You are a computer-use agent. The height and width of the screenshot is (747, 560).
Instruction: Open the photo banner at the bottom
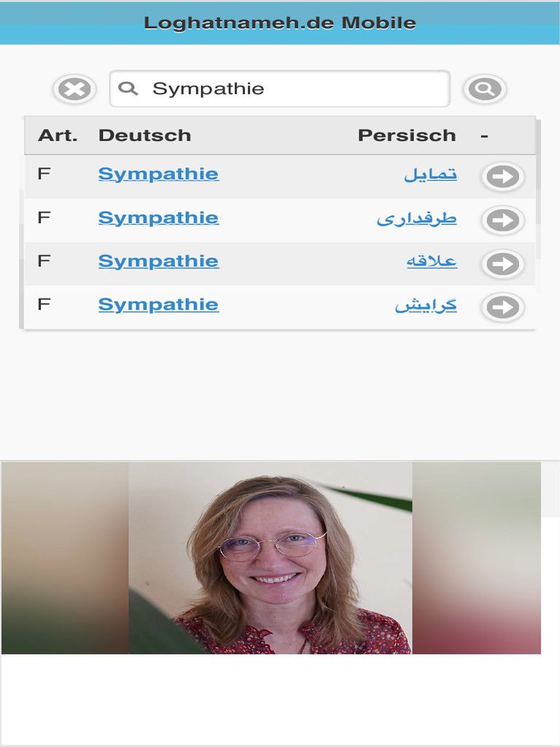(x=271, y=558)
